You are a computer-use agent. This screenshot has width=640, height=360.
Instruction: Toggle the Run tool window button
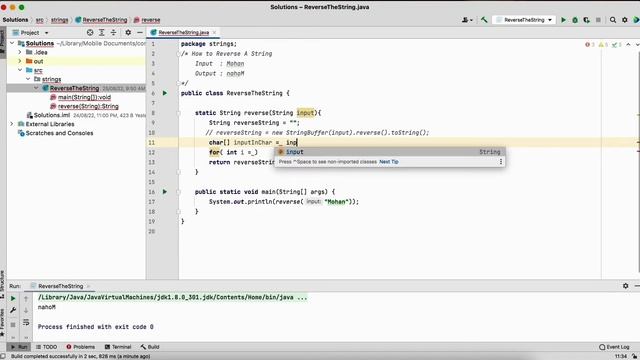[x=19, y=347]
